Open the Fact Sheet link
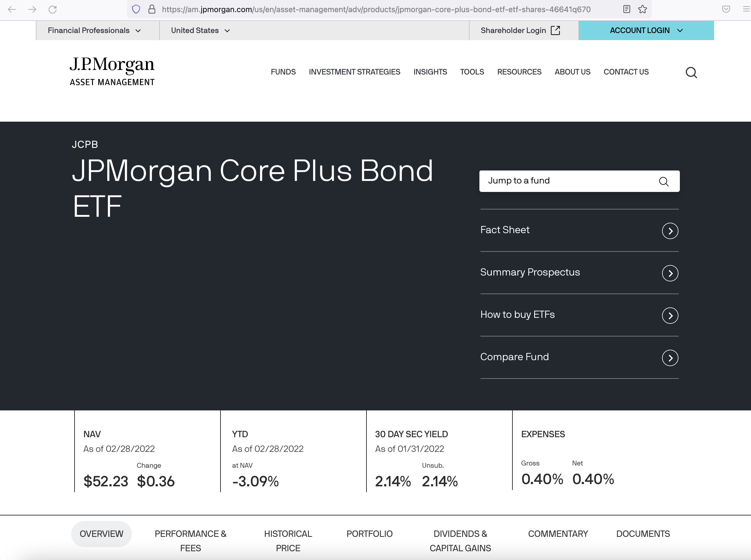Viewport: 751px width, 560px height. pos(505,230)
